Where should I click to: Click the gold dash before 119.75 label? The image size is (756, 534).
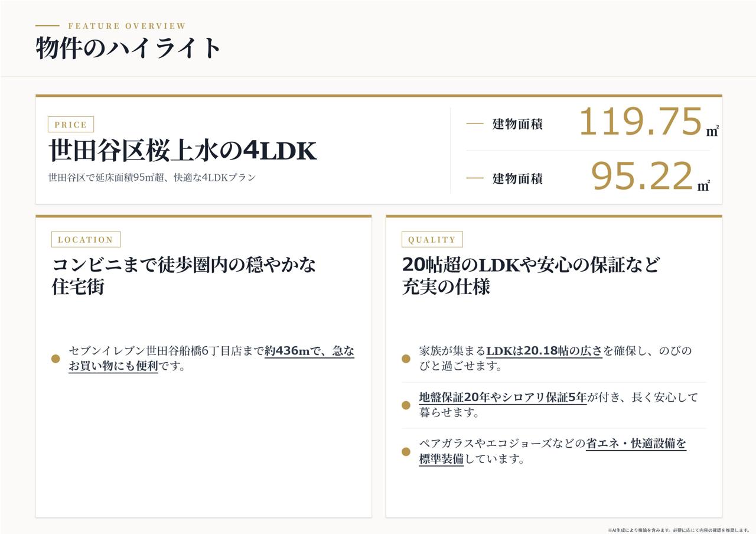point(475,123)
